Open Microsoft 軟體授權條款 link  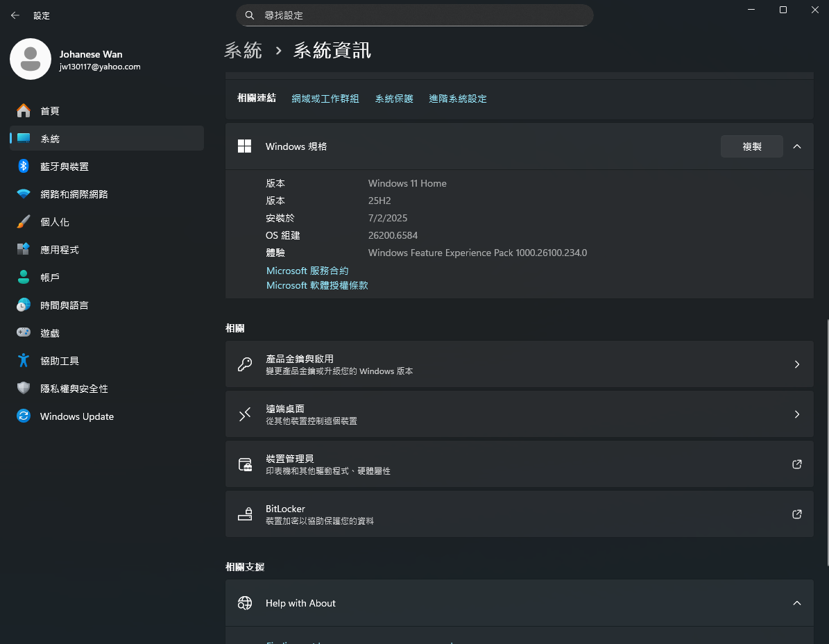coord(317,285)
